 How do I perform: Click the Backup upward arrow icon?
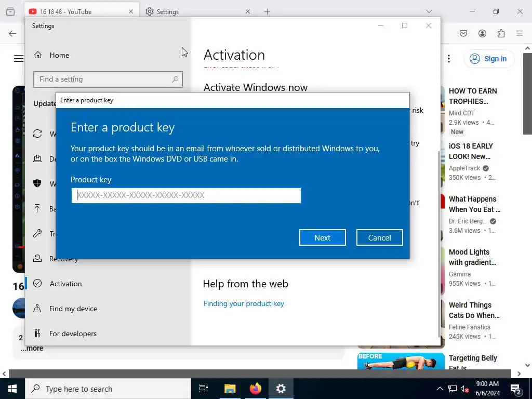click(37, 208)
